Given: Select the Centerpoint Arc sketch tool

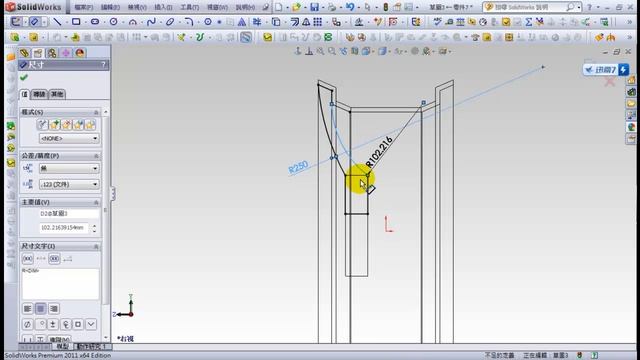Looking at the screenshot, I should pos(133,22).
